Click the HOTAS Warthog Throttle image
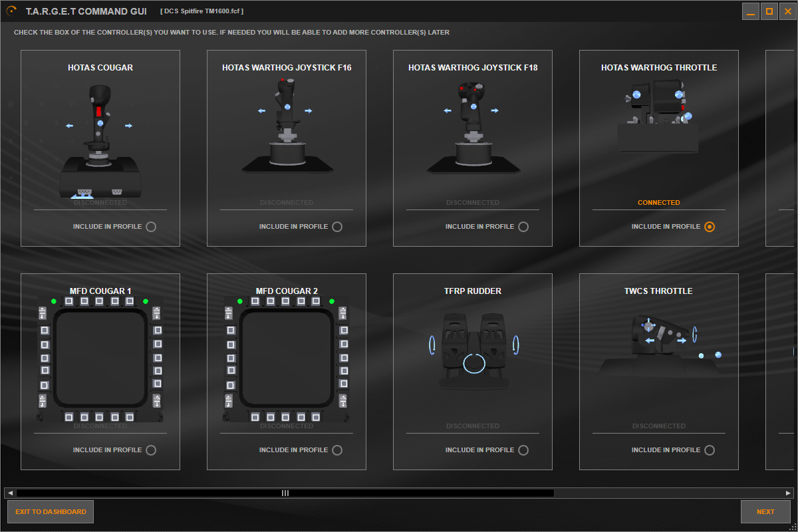 click(x=658, y=116)
